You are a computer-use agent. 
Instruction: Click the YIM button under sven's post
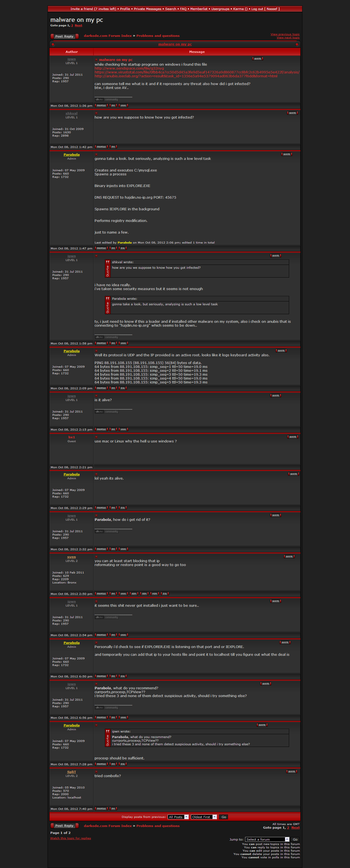(144, 594)
